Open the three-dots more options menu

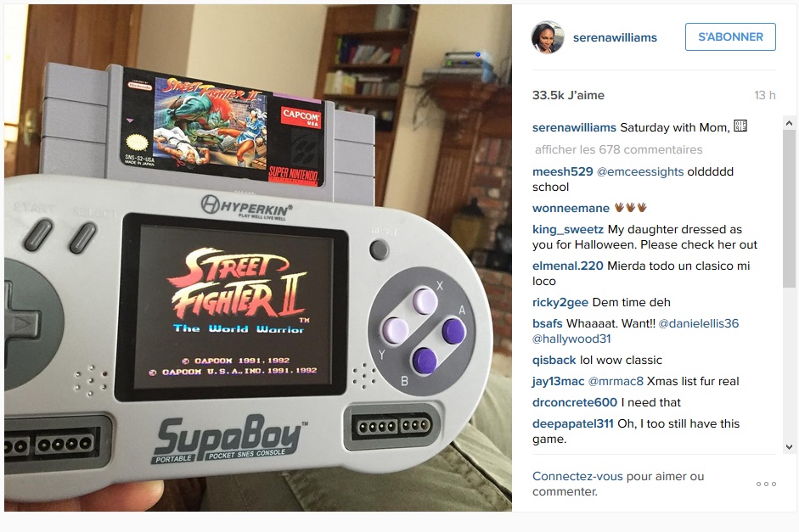[766, 484]
